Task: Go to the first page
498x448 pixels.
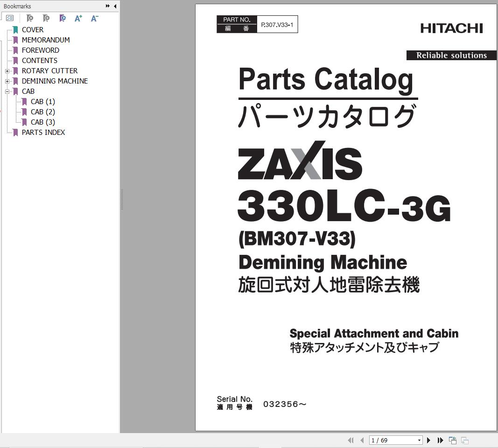Action: [351, 440]
